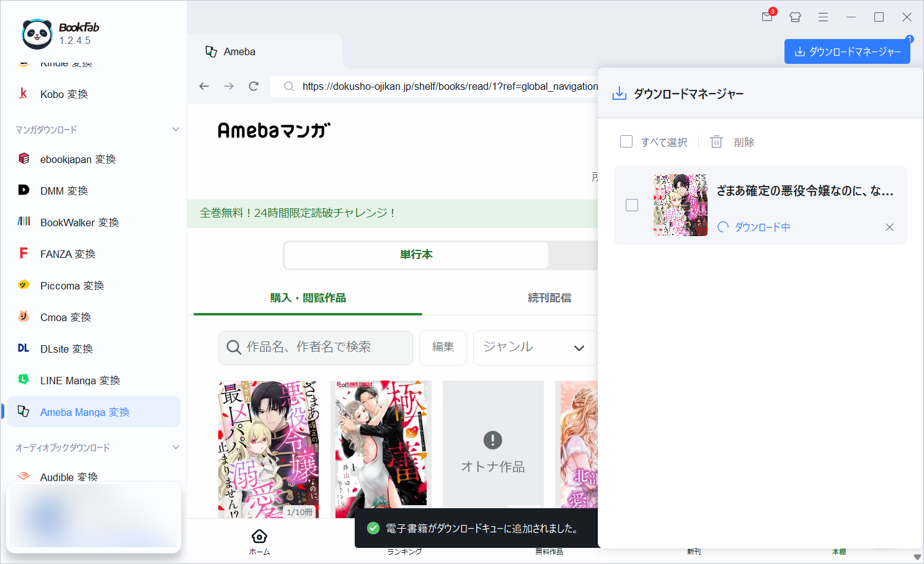Image resolution: width=924 pixels, height=564 pixels.
Task: Click the ebookjapan sidebar icon
Action: tap(24, 159)
